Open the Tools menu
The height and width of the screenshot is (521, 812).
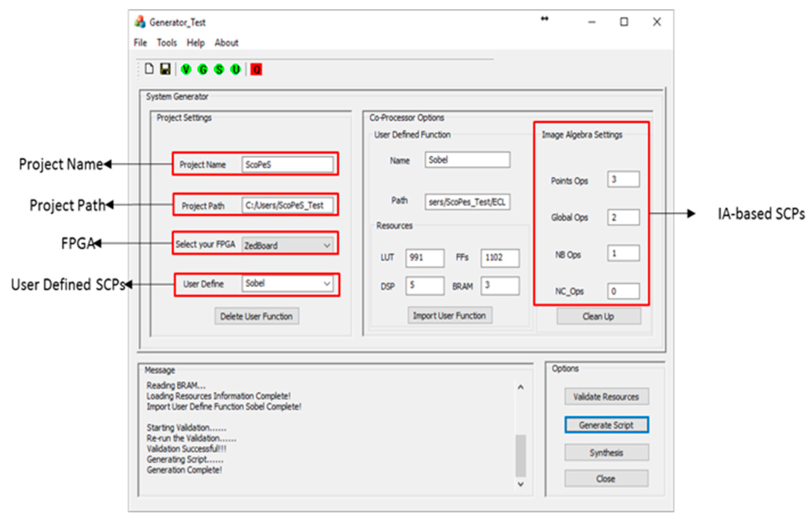(167, 43)
